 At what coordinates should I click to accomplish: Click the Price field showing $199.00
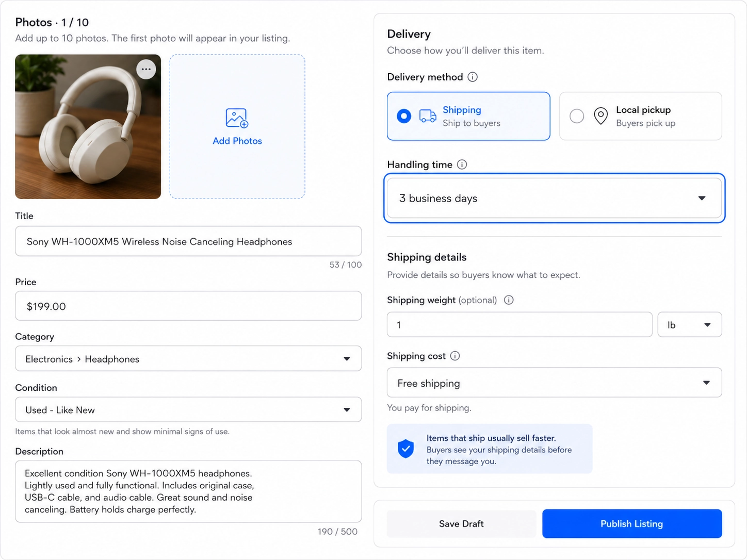188,306
